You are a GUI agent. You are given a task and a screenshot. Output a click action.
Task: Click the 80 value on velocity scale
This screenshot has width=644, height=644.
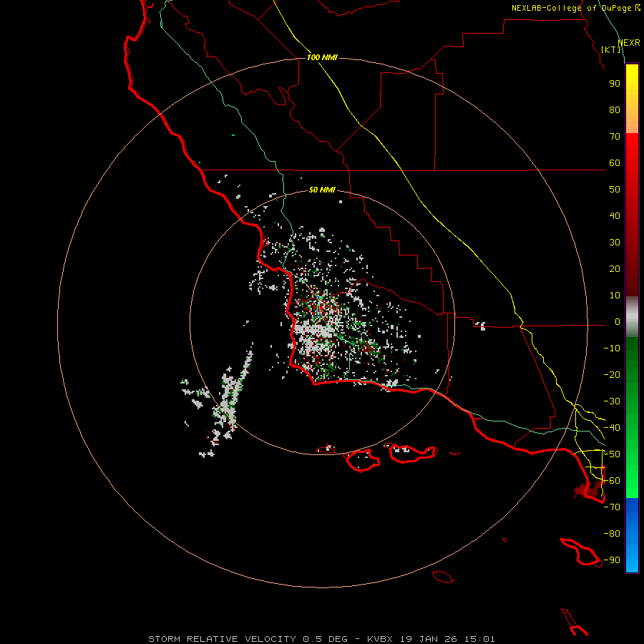click(615, 110)
